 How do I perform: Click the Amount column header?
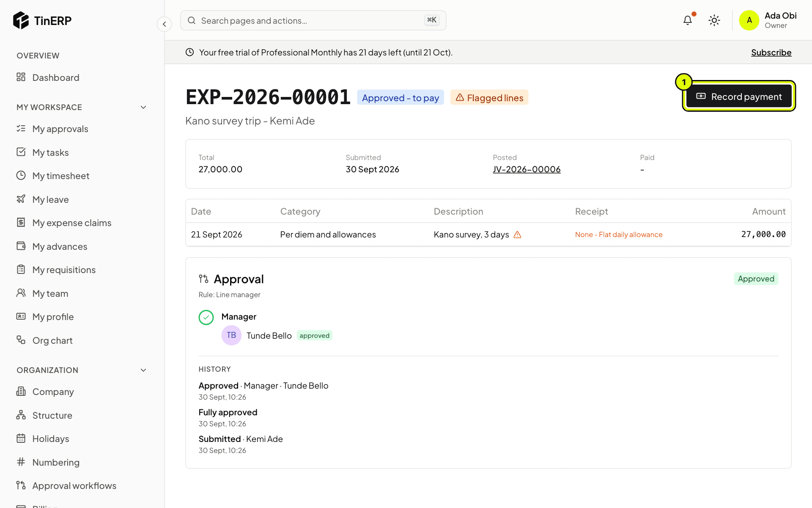768,211
